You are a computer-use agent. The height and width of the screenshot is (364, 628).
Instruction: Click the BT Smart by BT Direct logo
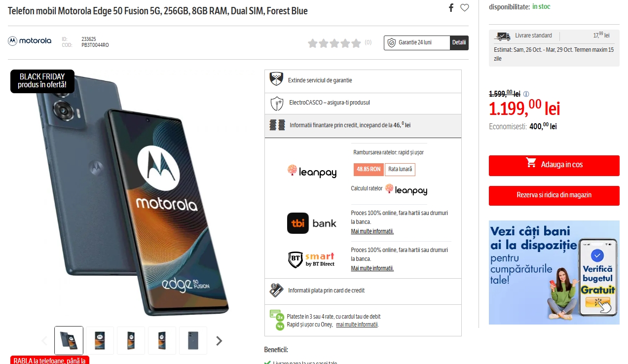pyautogui.click(x=311, y=259)
